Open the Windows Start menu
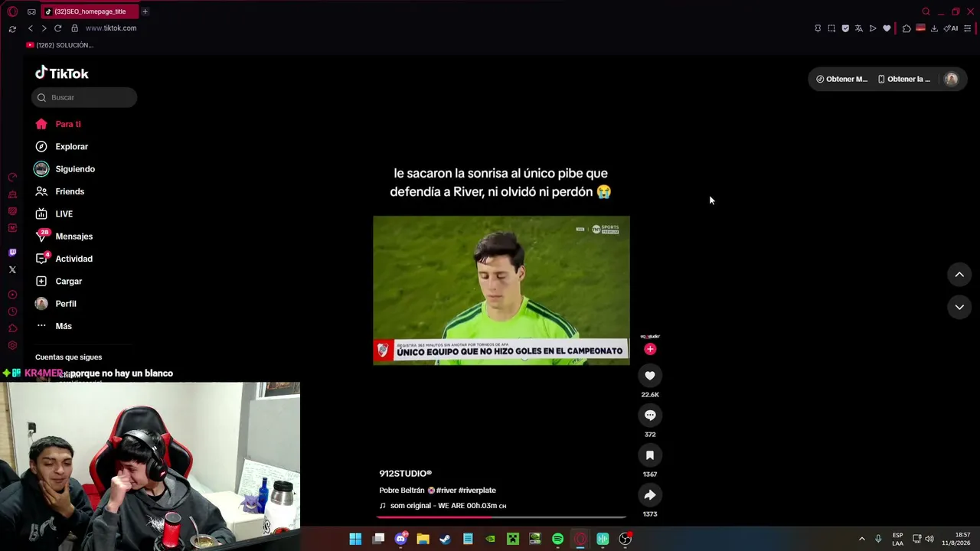Viewport: 980px width, 551px height. [355, 539]
